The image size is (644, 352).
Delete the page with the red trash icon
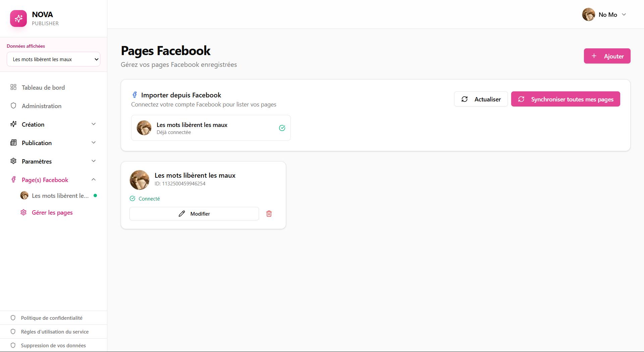(269, 214)
